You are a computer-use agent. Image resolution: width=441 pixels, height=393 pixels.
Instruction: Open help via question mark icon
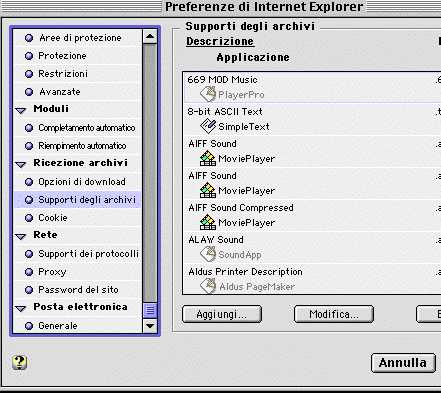tap(20, 362)
